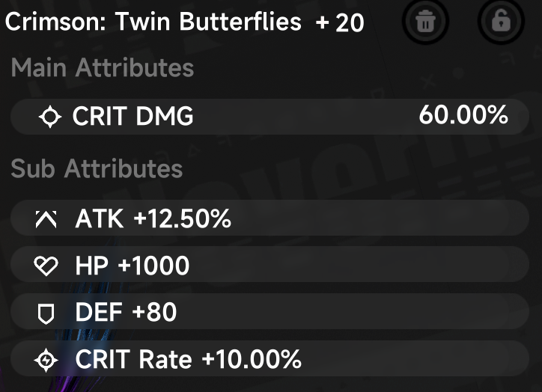Select the HP +1000 sub attribute
The image size is (542, 392).
point(270,265)
